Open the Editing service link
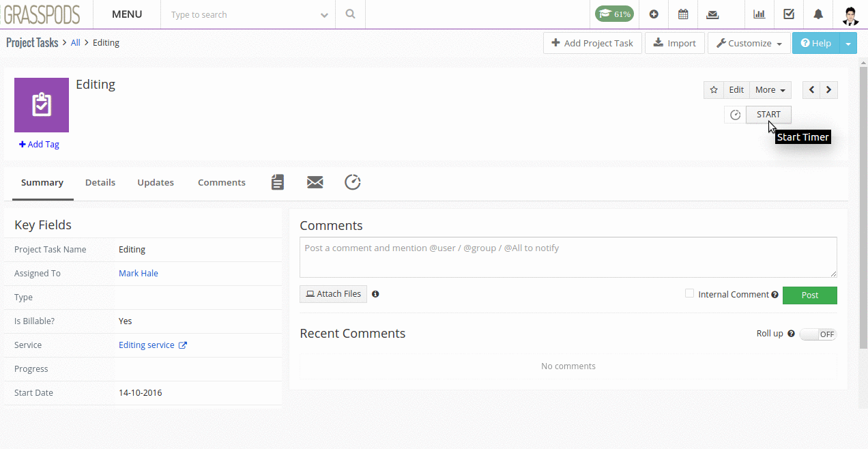868x449 pixels. pos(147,345)
